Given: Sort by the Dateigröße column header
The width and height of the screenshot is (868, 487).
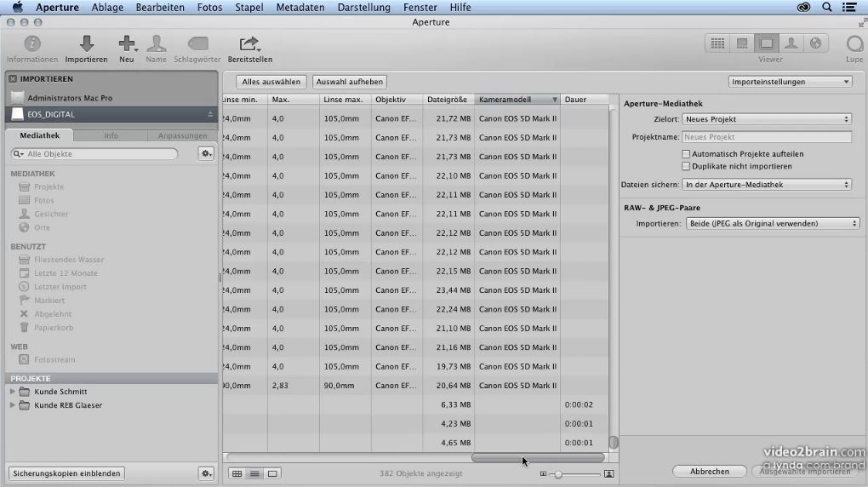Looking at the screenshot, I should [448, 99].
